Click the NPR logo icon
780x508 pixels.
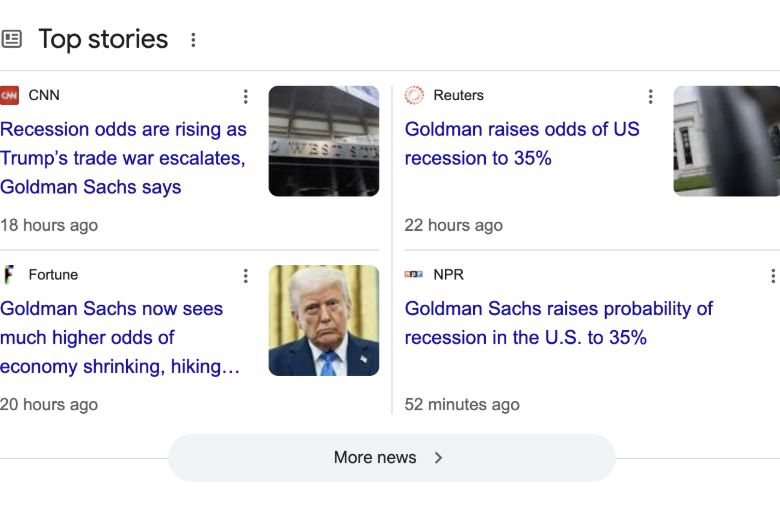(413, 274)
